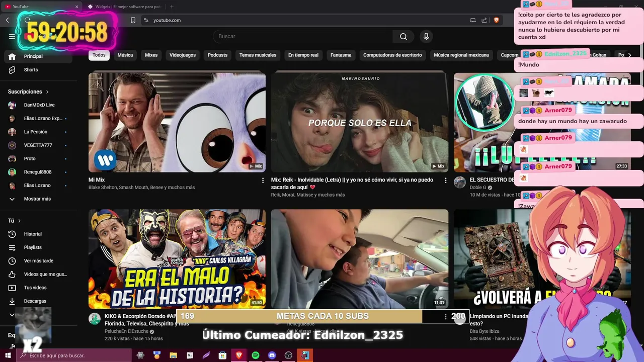Open options menu for Reik Inolvidable mix
The height and width of the screenshot is (362, 644).
pos(445,180)
